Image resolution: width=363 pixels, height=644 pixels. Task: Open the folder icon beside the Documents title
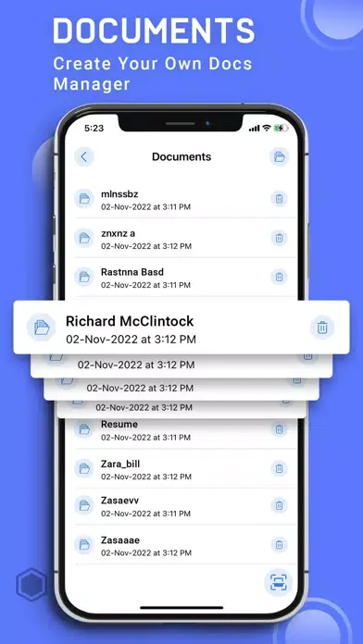[x=279, y=156]
